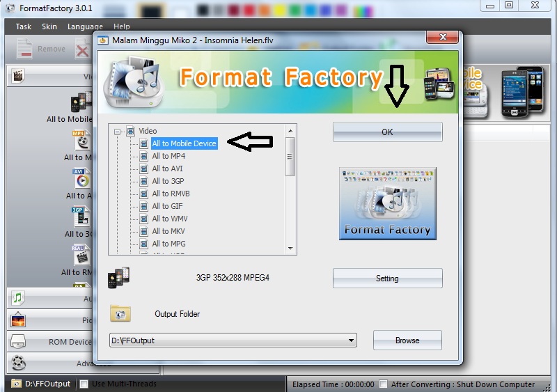Click AVI conversion icon in sidebar
The width and height of the screenshot is (557, 392).
click(x=81, y=178)
